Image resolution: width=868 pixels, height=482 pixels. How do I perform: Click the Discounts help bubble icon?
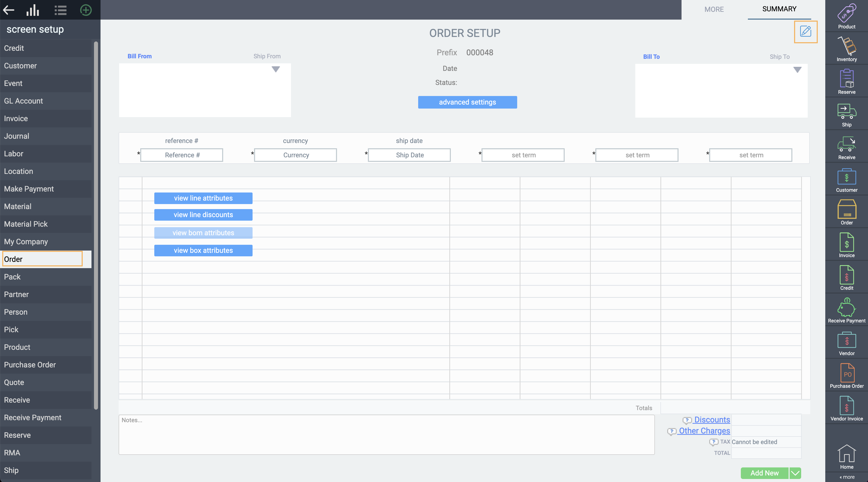tap(687, 420)
